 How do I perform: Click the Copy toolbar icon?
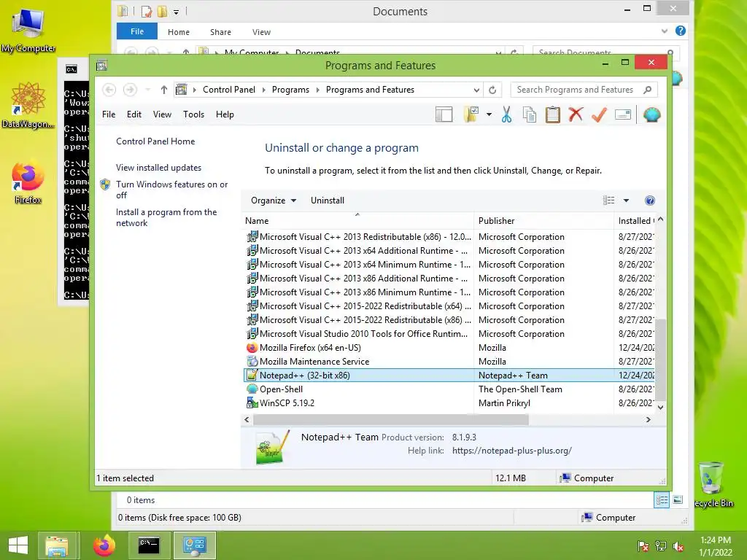[x=530, y=114]
